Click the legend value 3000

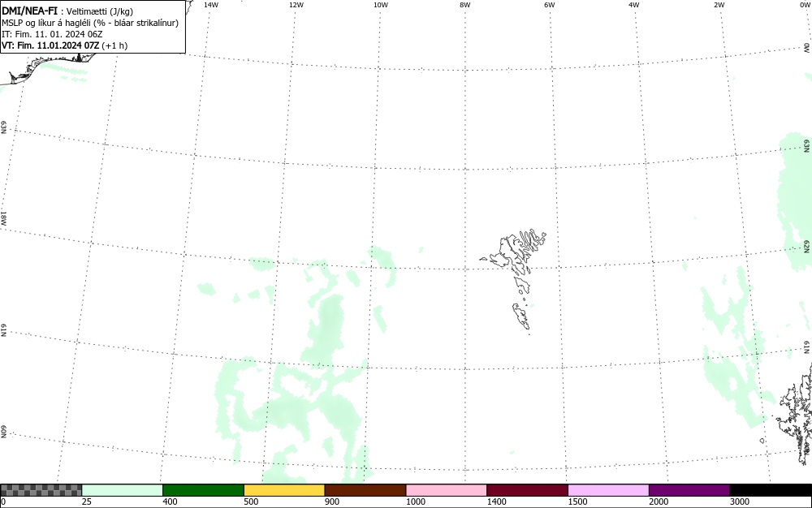(x=740, y=502)
